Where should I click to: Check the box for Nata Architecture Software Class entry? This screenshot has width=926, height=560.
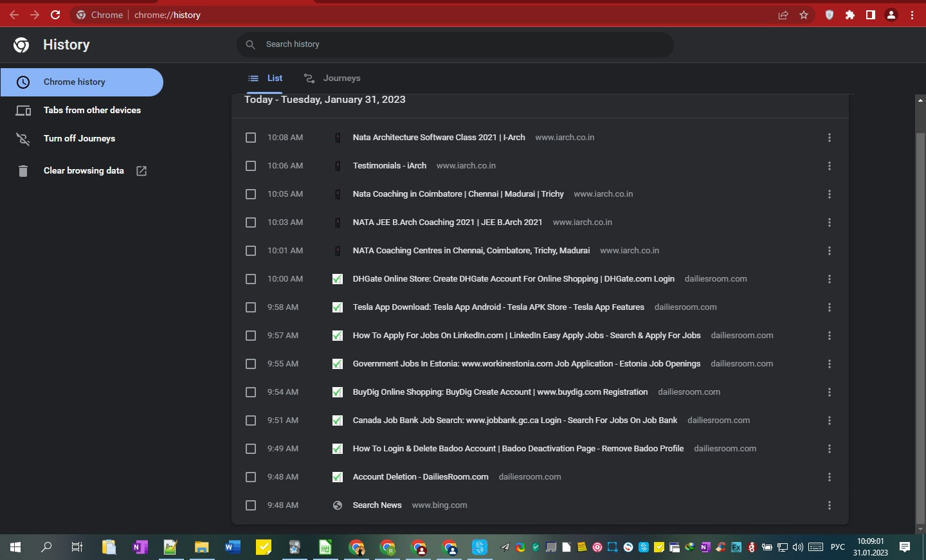(x=251, y=138)
